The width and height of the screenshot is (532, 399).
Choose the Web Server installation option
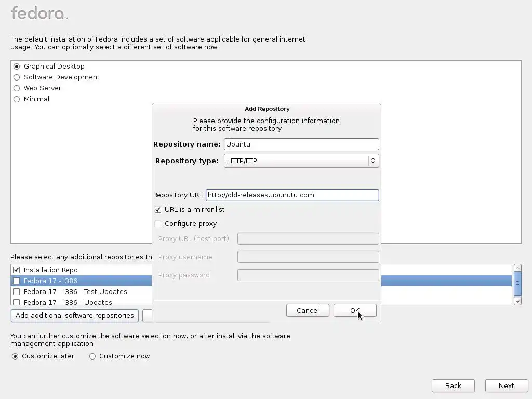[x=17, y=88]
